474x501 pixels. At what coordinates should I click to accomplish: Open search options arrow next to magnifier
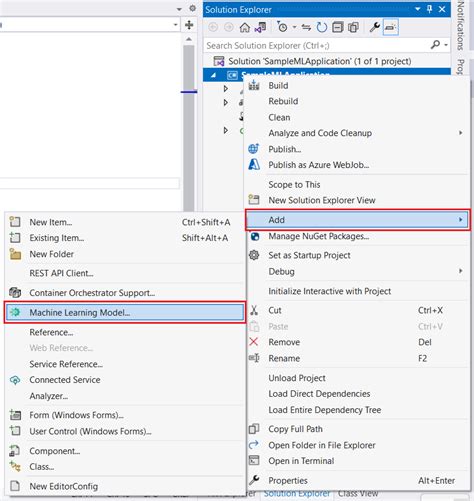446,45
